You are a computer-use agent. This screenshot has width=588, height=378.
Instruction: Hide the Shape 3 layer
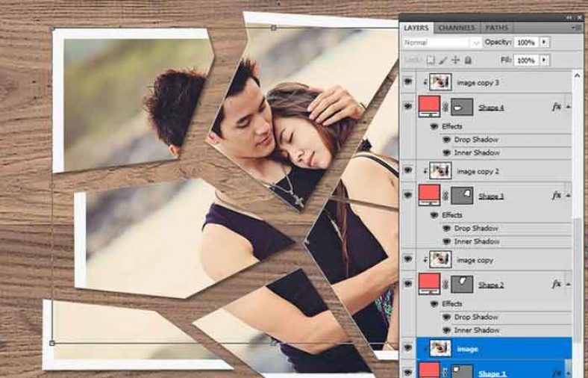coord(408,195)
